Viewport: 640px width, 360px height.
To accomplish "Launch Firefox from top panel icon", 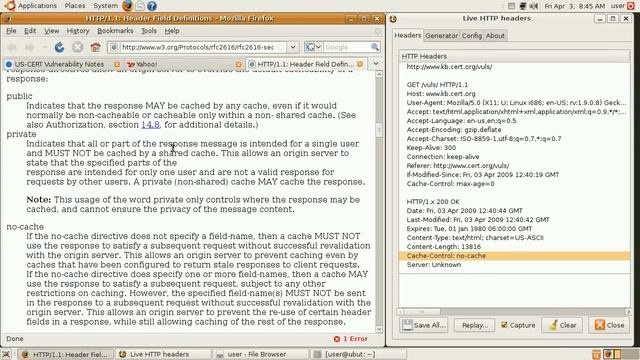I will [x=127, y=6].
